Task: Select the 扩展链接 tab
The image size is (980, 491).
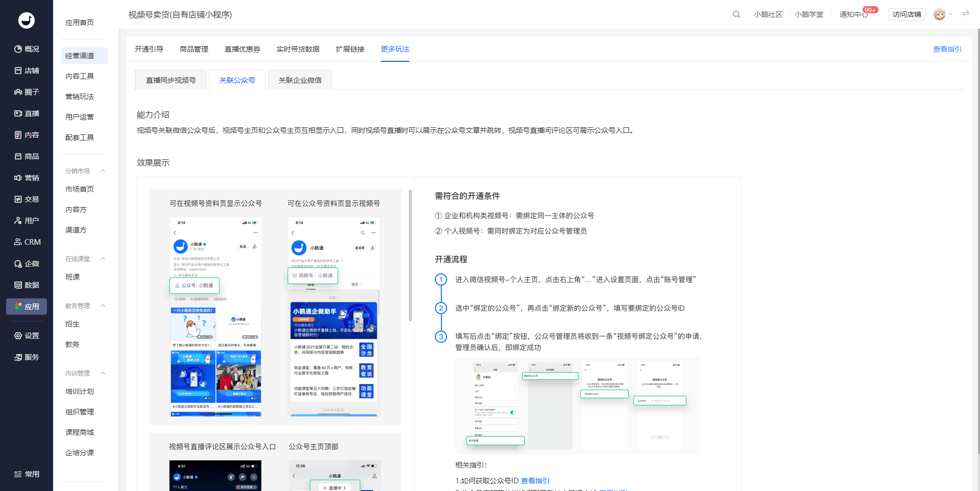Action: click(x=350, y=49)
